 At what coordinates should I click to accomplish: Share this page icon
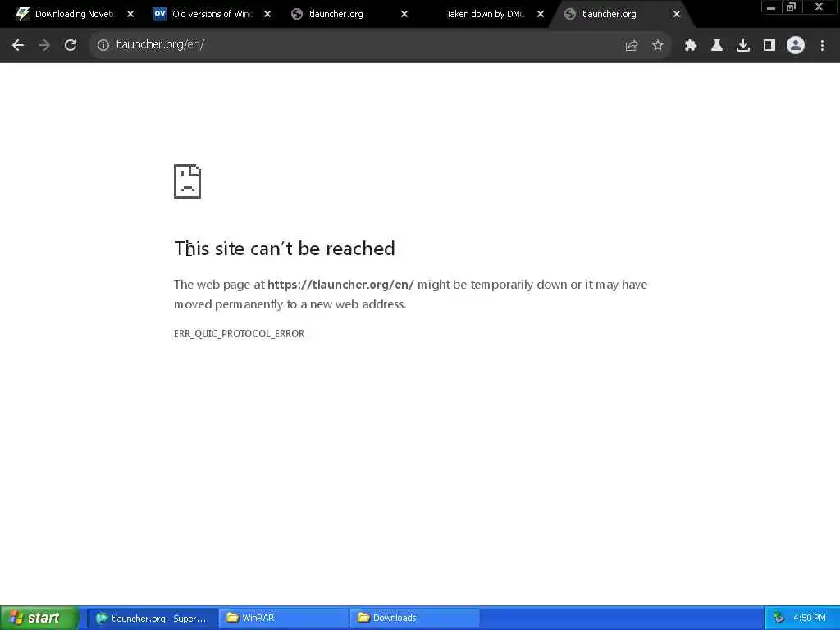632,46
